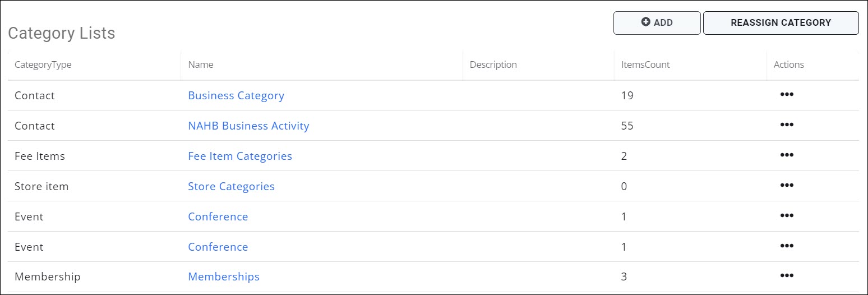Sort by ItemsCount column header

tap(645, 64)
